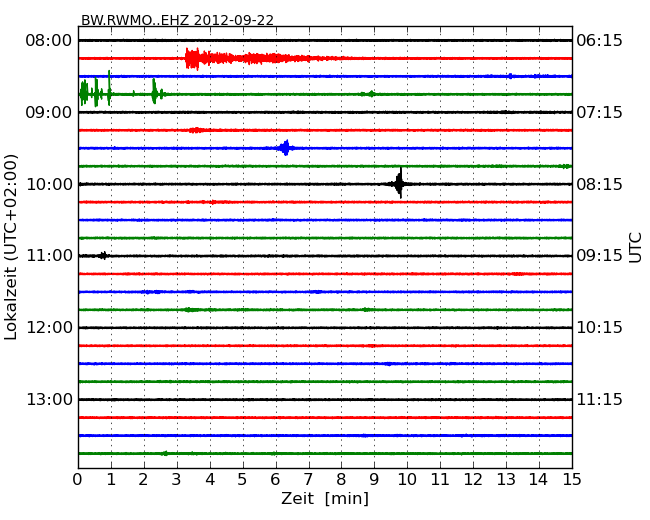Click the Zeit [min] axis title
This screenshot has width=650, height=520.
[x=325, y=498]
